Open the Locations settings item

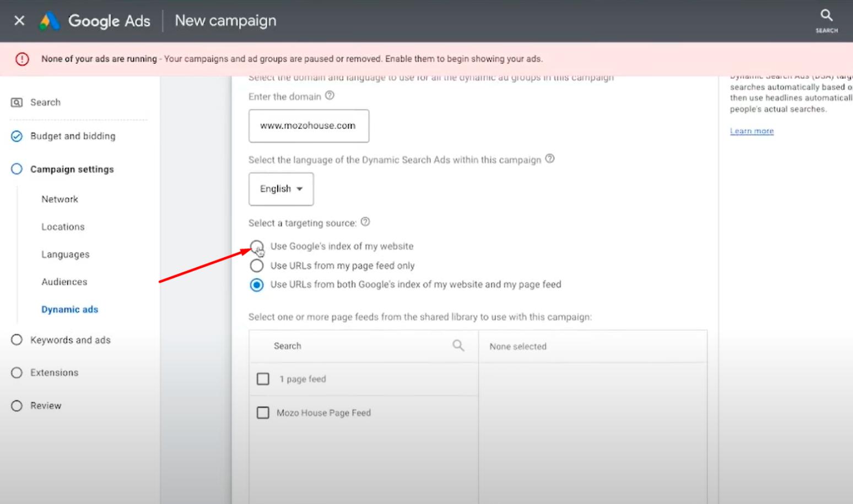pyautogui.click(x=63, y=227)
